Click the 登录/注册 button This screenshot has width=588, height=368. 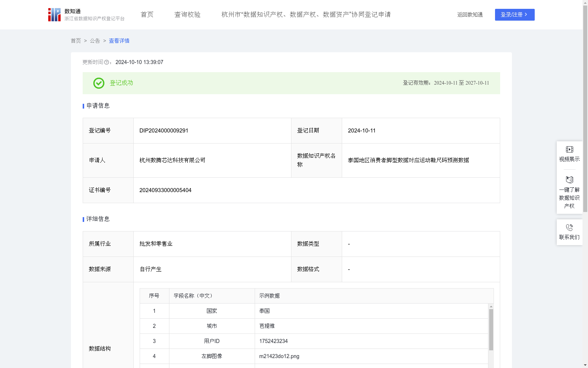pyautogui.click(x=514, y=15)
